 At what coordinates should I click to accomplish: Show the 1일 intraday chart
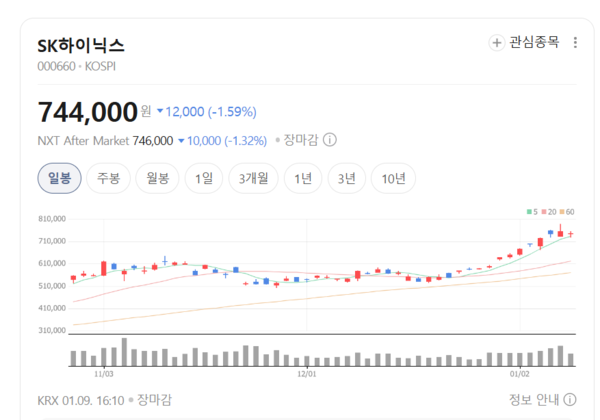[204, 179]
